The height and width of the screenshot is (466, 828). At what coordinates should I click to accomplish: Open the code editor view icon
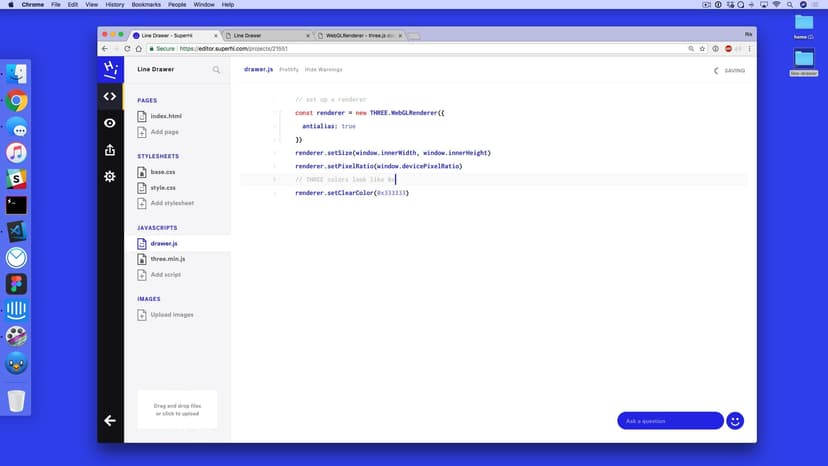pyautogui.click(x=110, y=96)
